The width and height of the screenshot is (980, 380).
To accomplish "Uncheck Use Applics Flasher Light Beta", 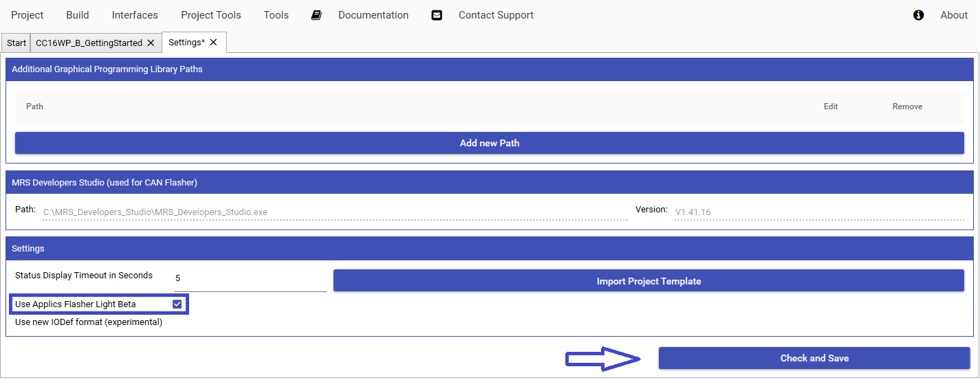I will tap(177, 304).
